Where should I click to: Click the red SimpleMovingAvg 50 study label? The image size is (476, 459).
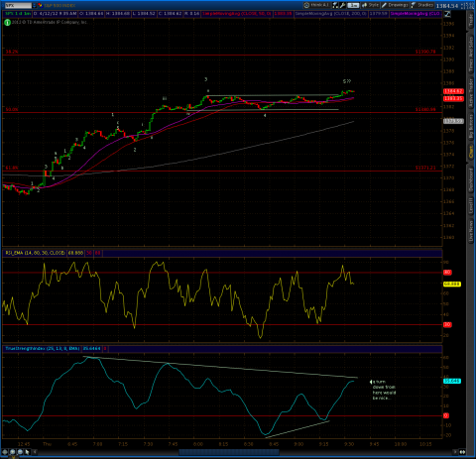click(x=237, y=14)
